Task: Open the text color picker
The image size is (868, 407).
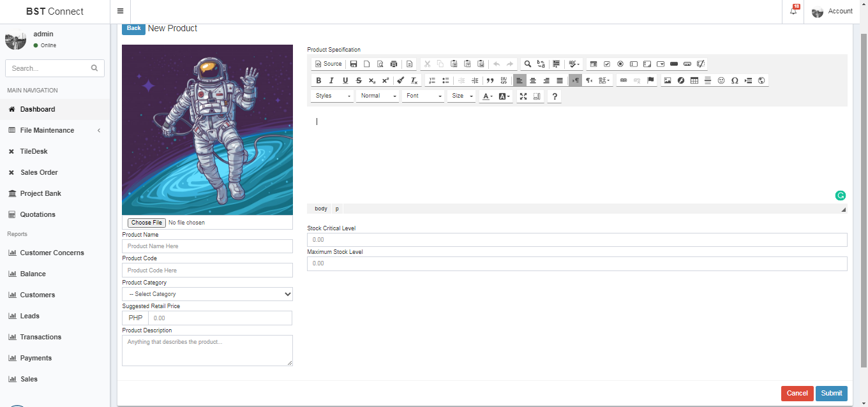Action: pyautogui.click(x=487, y=96)
